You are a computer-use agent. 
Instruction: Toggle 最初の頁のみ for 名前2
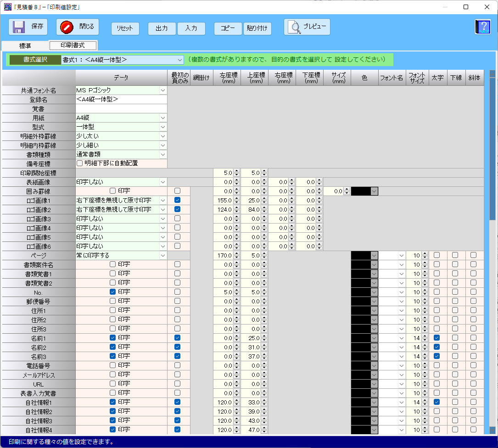[x=178, y=347]
